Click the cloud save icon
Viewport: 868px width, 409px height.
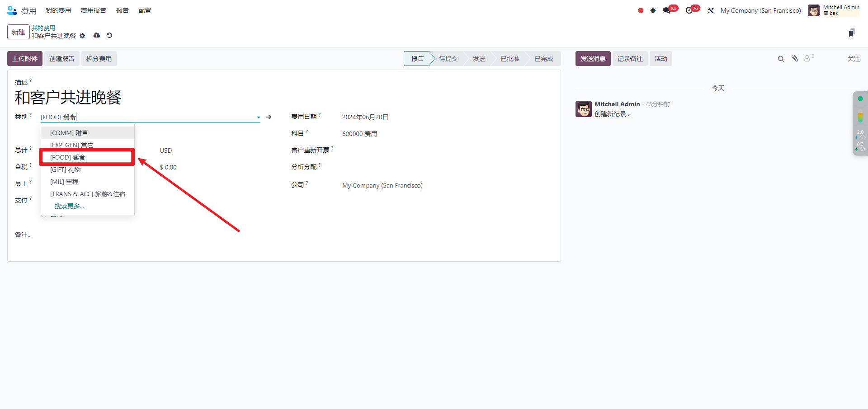(x=97, y=35)
